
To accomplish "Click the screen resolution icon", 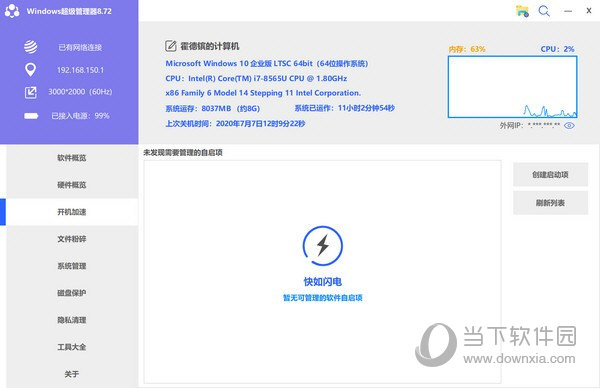I will point(31,92).
